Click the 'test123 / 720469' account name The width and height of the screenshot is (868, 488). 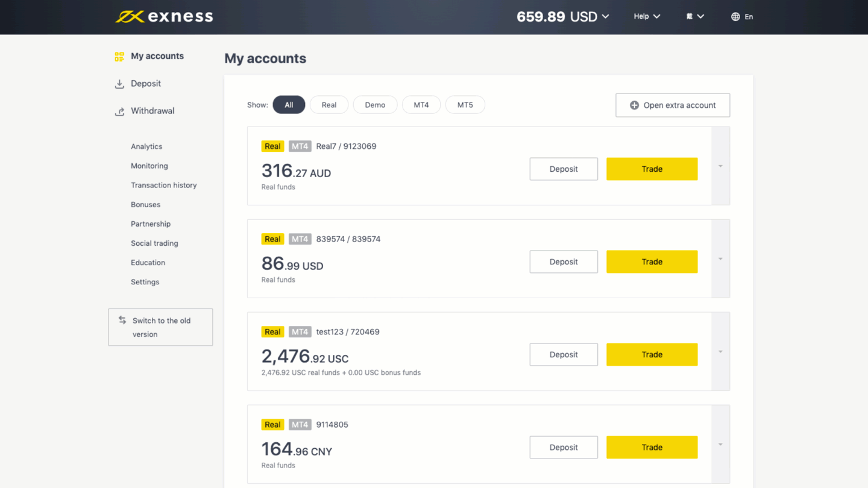[x=348, y=331]
